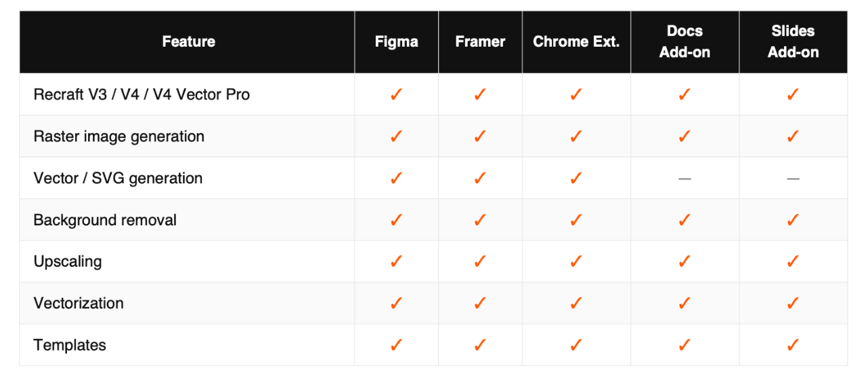This screenshot has height=383, width=868.
Task: Click the Docs Add-on checkmark for Background removal
Action: pos(685,220)
